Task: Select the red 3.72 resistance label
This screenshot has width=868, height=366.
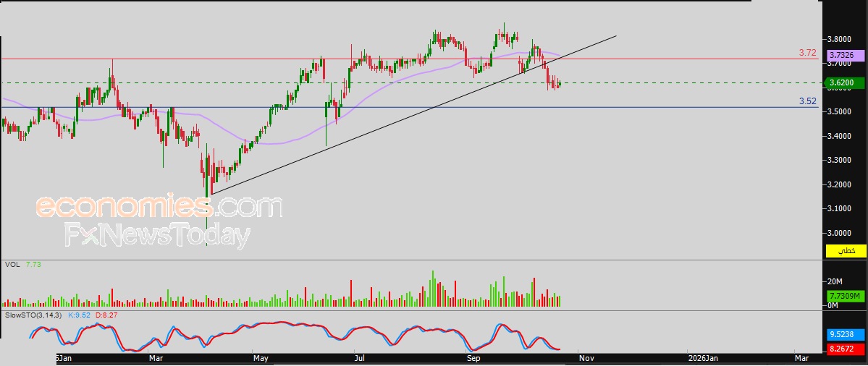Action: [807, 53]
